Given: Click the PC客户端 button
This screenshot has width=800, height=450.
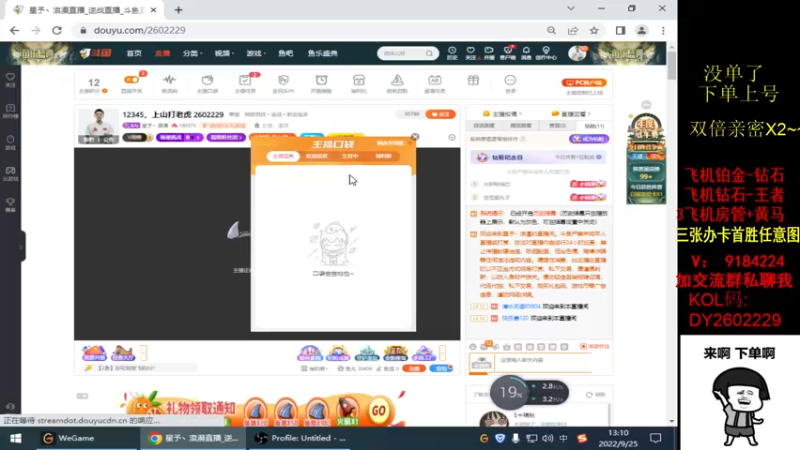Looking at the screenshot, I should click(x=584, y=83).
